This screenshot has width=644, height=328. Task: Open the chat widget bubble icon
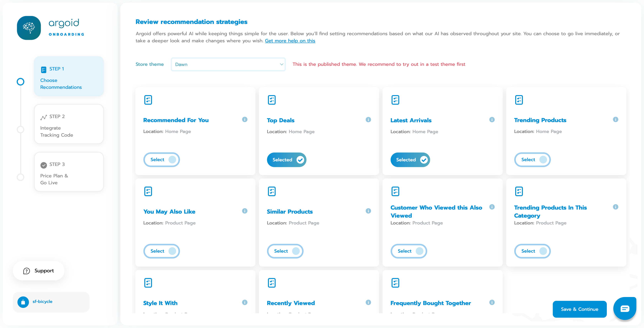point(624,308)
